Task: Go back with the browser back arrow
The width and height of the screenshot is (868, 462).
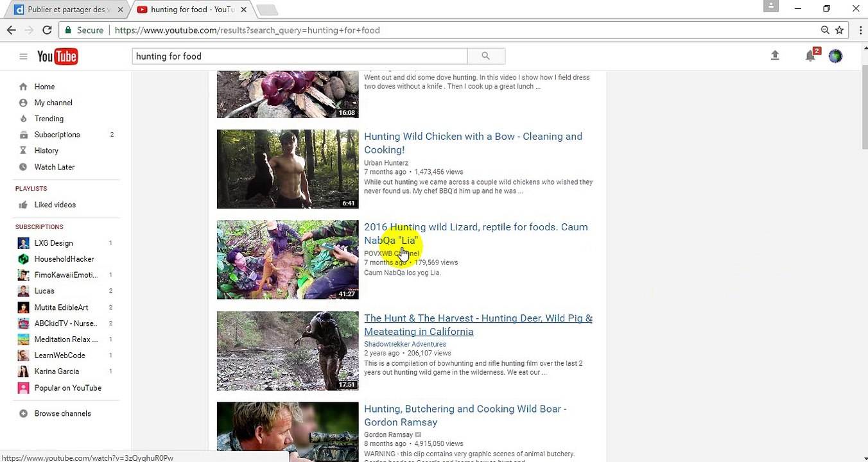Action: pos(11,30)
